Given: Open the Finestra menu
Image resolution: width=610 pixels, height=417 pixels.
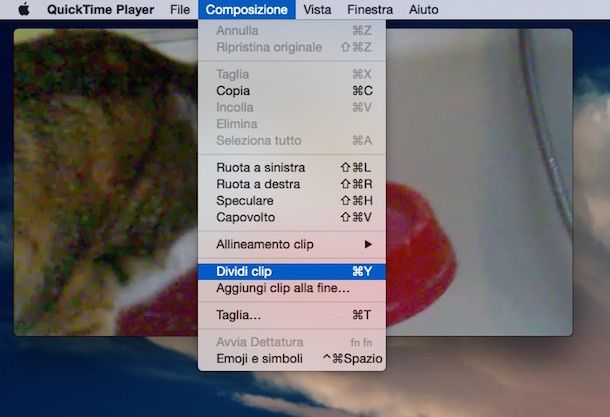Looking at the screenshot, I should coord(370,9).
